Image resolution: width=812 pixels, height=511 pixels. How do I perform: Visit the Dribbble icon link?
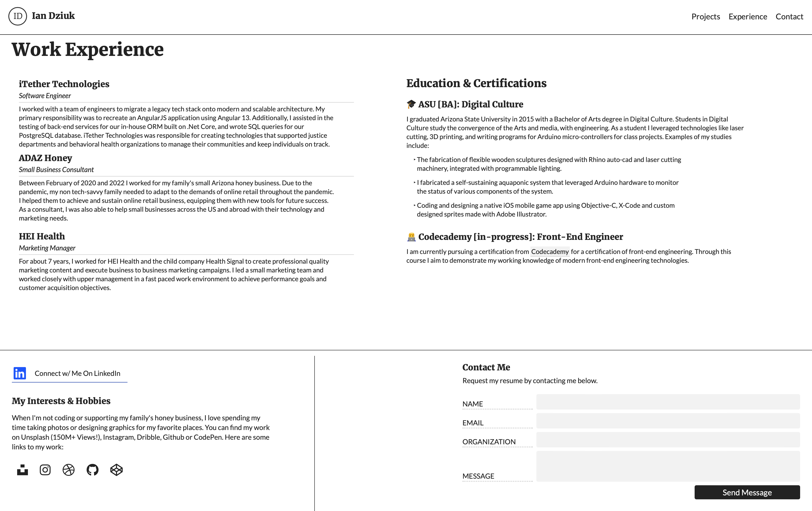68,470
